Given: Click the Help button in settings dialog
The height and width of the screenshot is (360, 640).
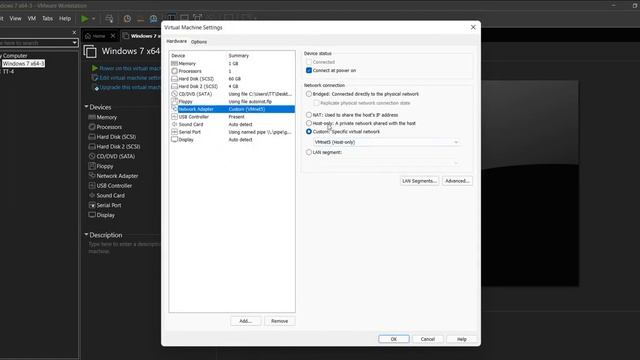Looking at the screenshot, I should coord(461,339).
